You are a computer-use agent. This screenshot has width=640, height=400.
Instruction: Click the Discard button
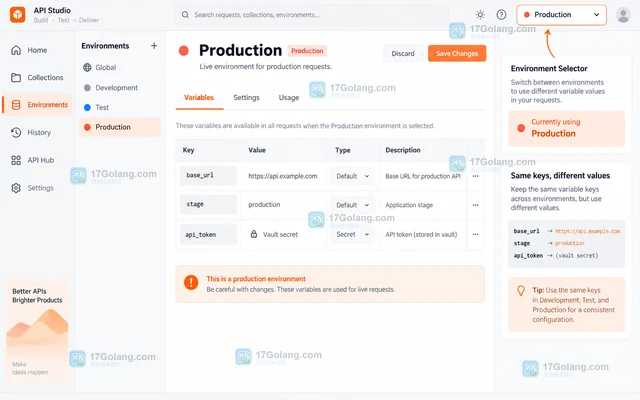[403, 53]
